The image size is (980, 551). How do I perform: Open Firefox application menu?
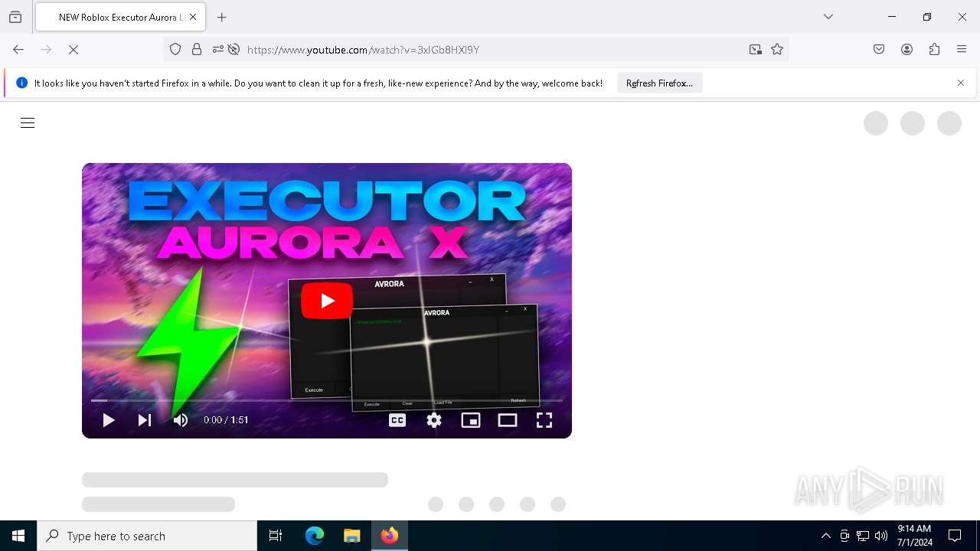[962, 50]
